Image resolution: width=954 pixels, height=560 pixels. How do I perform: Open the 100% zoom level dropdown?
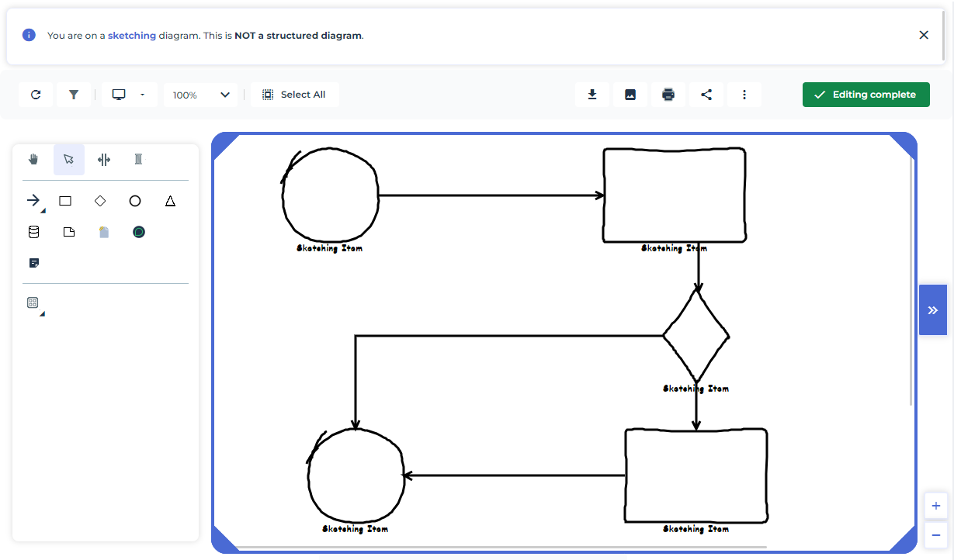pyautogui.click(x=201, y=95)
